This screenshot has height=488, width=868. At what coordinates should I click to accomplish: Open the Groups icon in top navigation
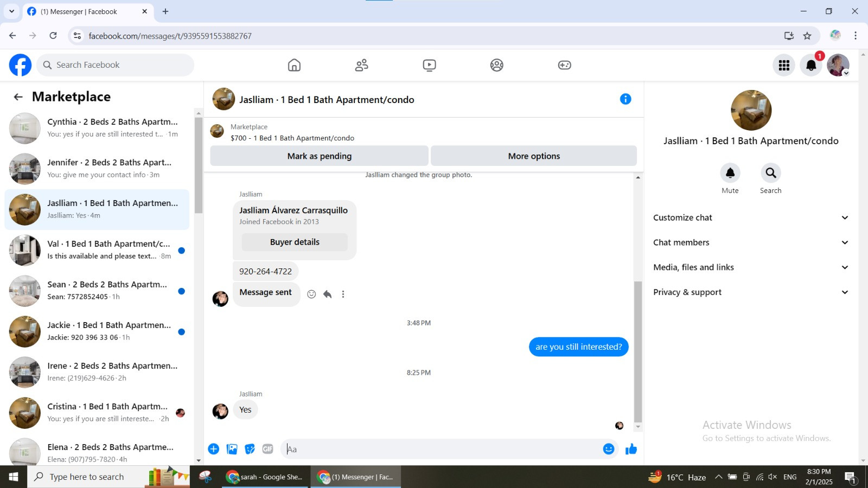[497, 65]
